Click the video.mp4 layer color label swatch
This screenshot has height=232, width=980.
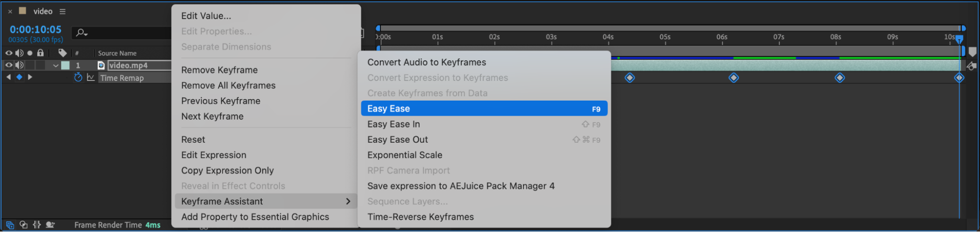[65, 65]
